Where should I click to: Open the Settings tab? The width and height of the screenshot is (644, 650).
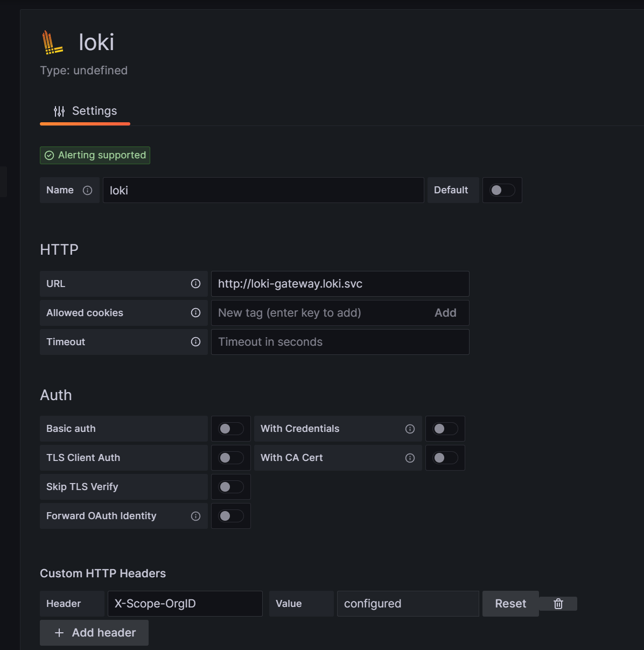point(85,111)
